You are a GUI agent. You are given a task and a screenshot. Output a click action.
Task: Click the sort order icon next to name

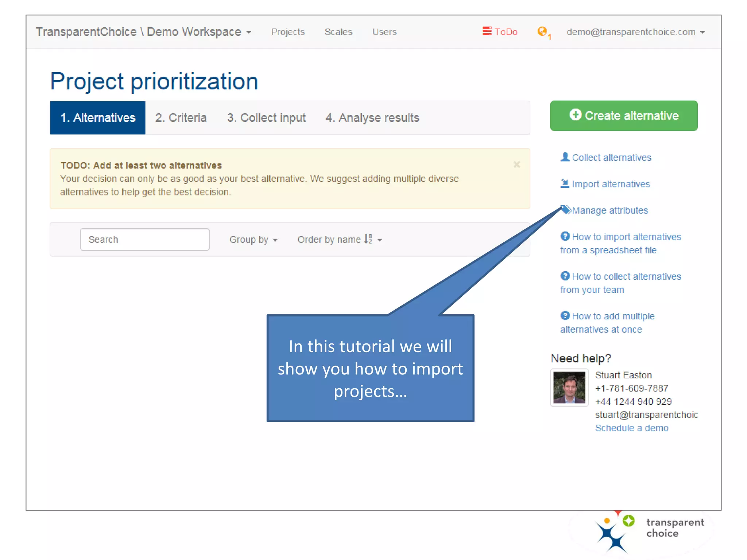pyautogui.click(x=368, y=239)
